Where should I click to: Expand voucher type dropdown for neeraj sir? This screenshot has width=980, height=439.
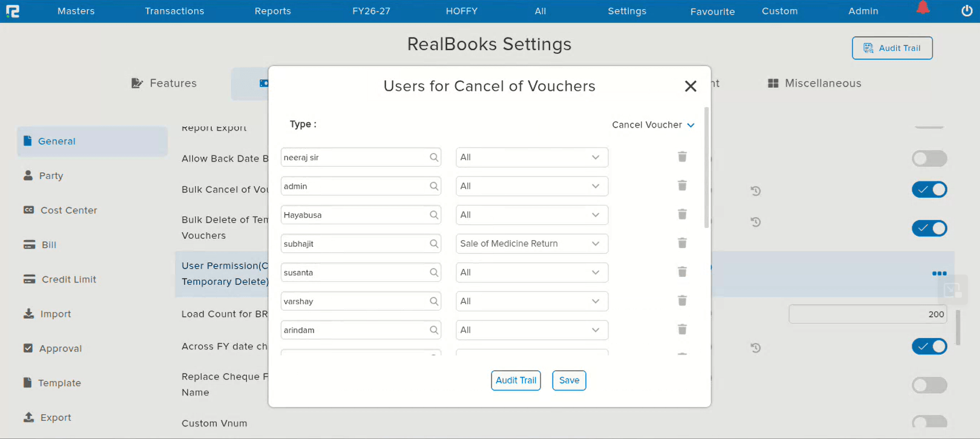tap(532, 157)
